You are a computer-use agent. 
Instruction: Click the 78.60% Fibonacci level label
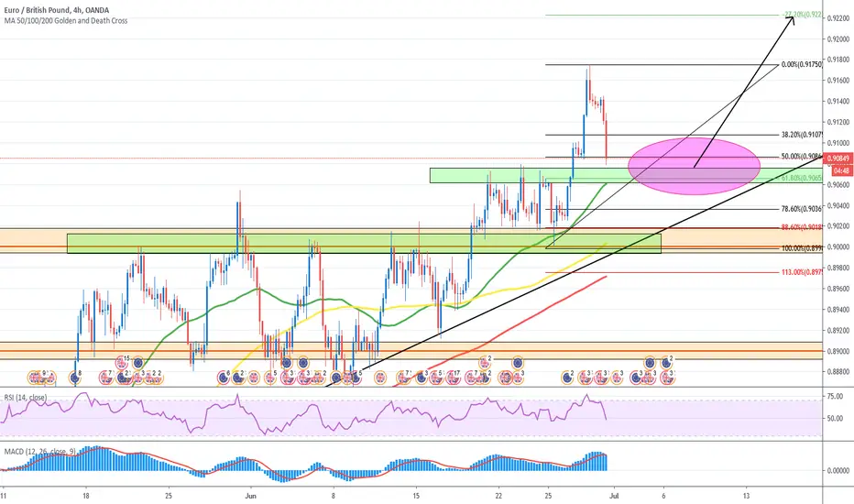click(x=802, y=209)
